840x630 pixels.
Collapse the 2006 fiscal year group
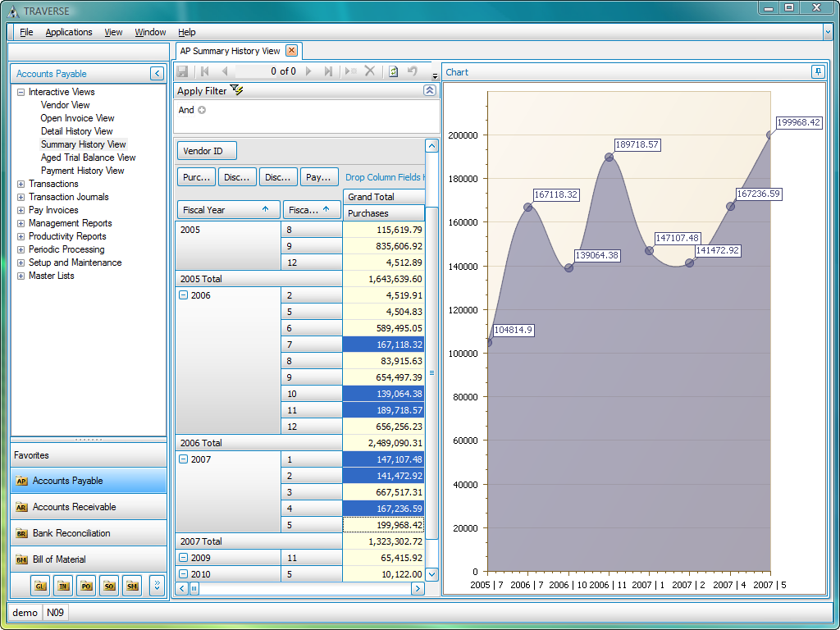tap(183, 295)
